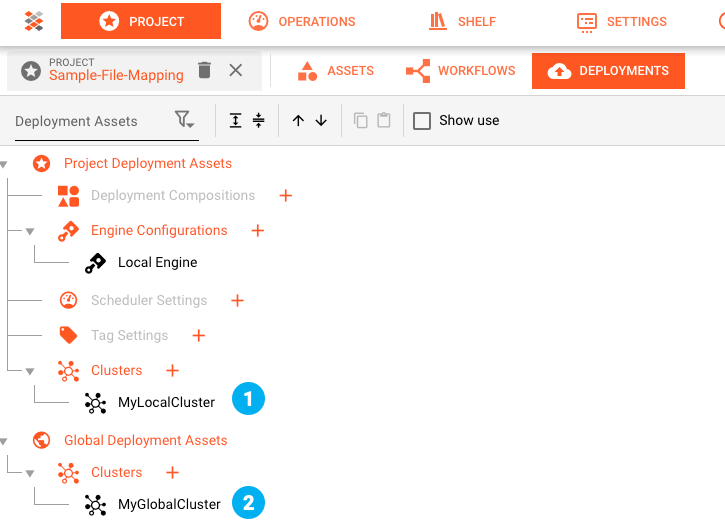Add a new Deployment Composition with plus

pos(286,195)
